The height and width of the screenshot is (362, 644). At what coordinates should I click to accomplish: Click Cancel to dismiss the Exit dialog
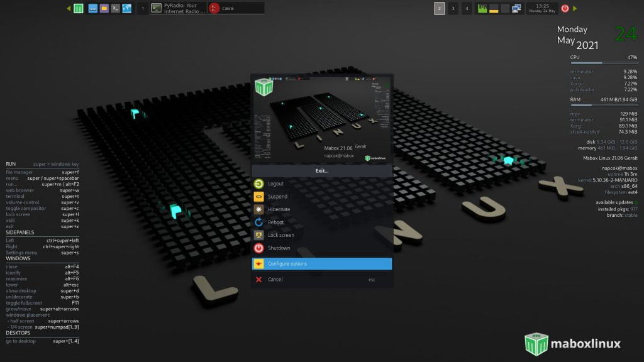tap(275, 279)
